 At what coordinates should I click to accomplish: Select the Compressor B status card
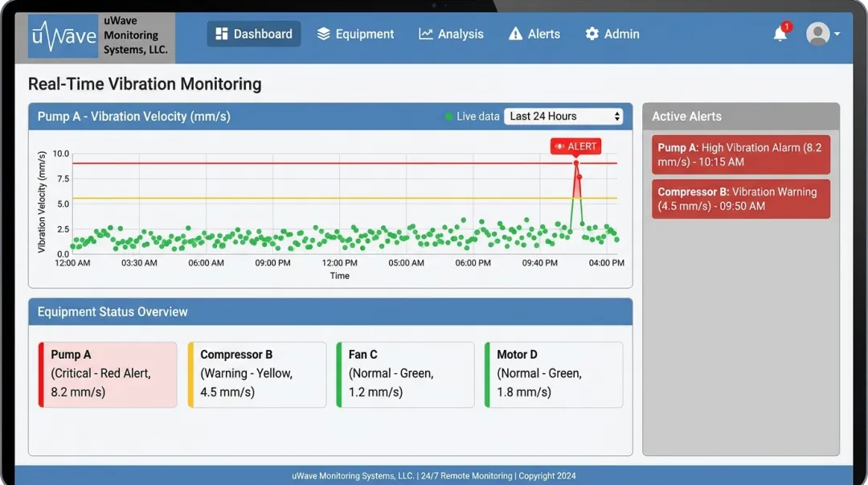click(x=257, y=375)
